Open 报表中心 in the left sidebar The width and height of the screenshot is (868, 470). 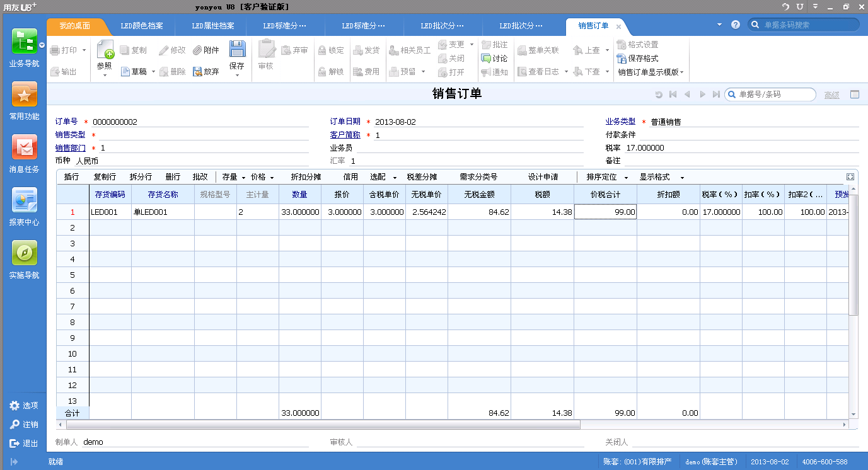coord(23,205)
